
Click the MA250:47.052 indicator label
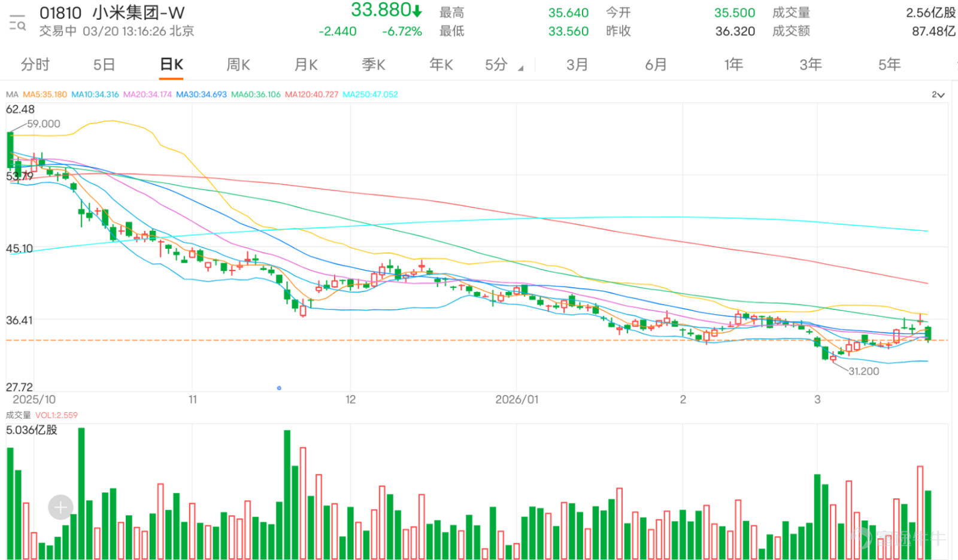pos(370,95)
